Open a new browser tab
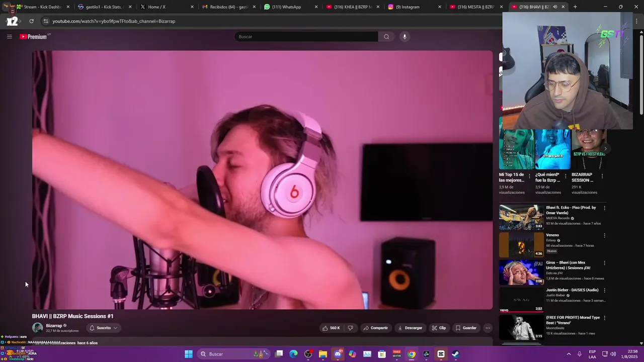 [575, 7]
